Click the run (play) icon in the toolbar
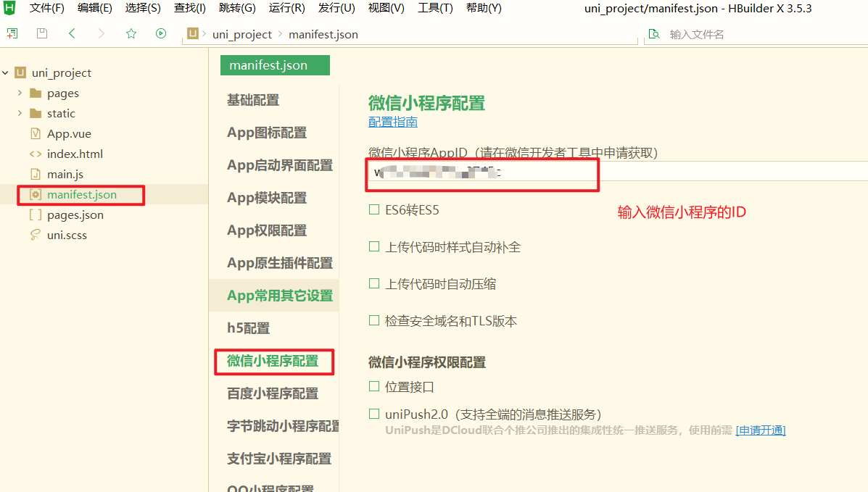 click(160, 33)
